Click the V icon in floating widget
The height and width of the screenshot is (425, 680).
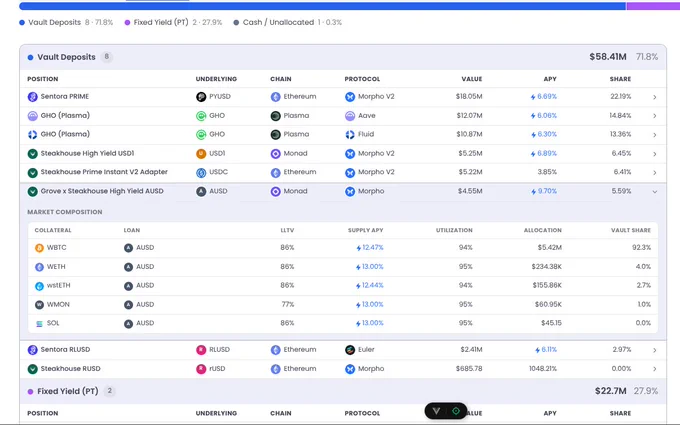click(436, 411)
